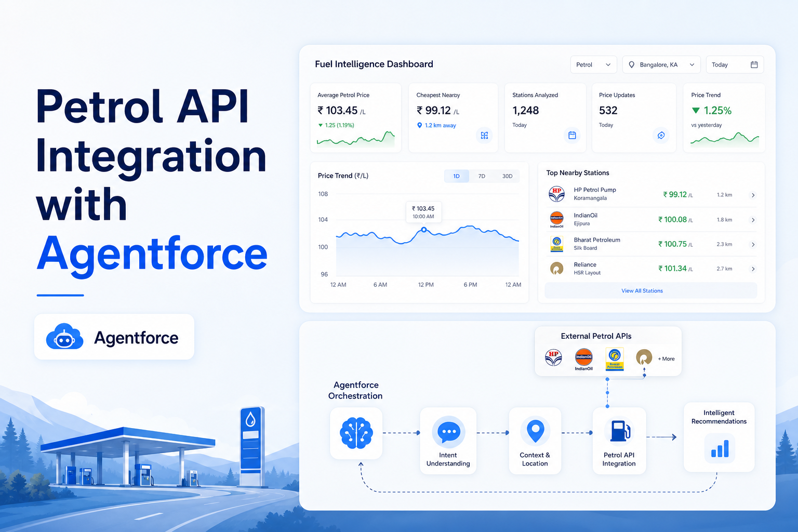Click the 6 PM label on the chart axis
The image size is (798, 532).
click(470, 285)
